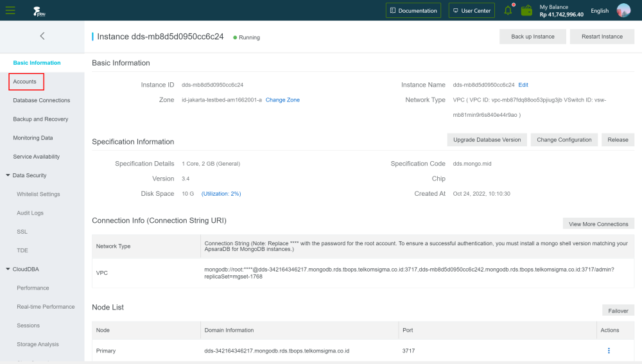Click the Port column header
Screen dimensions: 642x364
click(408, 330)
